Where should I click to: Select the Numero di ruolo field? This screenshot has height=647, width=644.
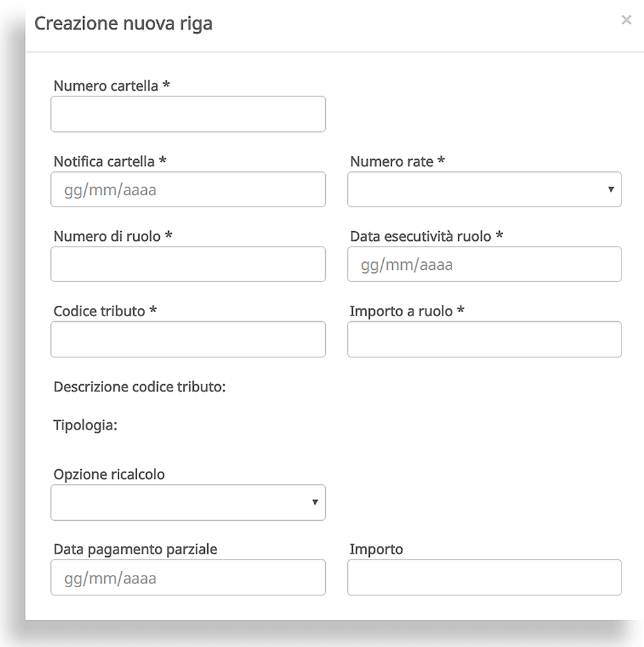(x=188, y=264)
